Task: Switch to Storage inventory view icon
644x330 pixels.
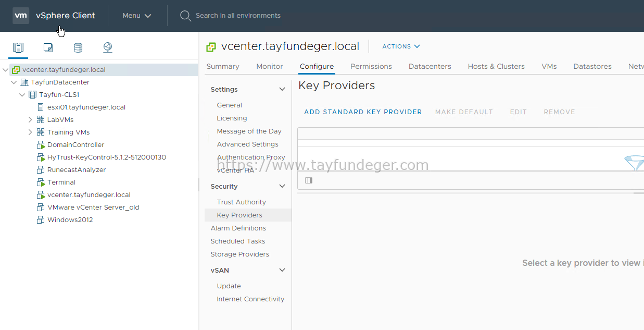Action: pyautogui.click(x=78, y=48)
